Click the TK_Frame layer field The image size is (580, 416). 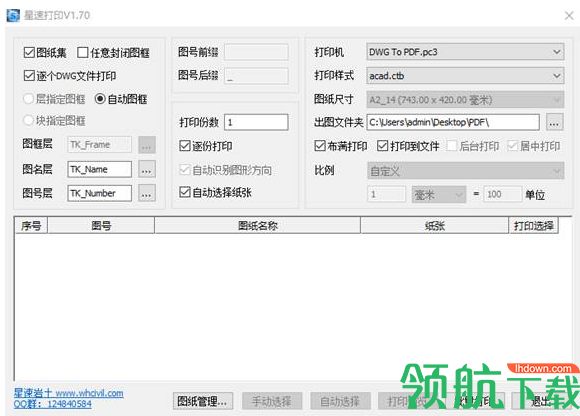pos(100,145)
